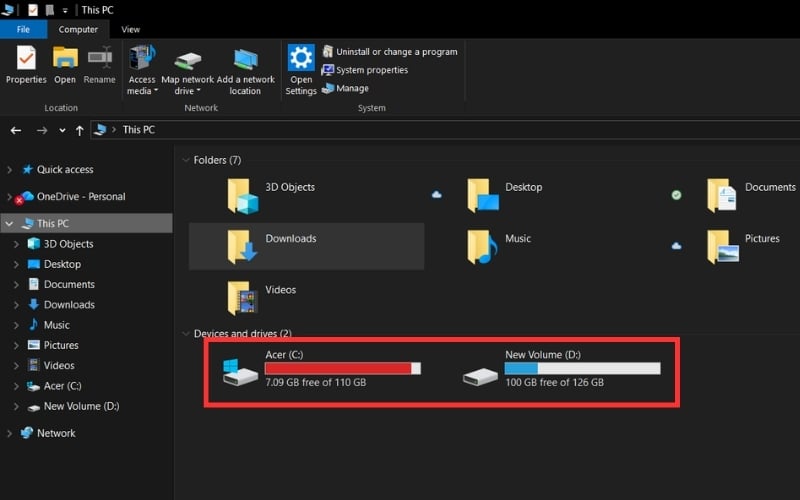Select the Downloads folder in main pane
Image resolution: width=800 pixels, height=500 pixels.
click(x=306, y=246)
